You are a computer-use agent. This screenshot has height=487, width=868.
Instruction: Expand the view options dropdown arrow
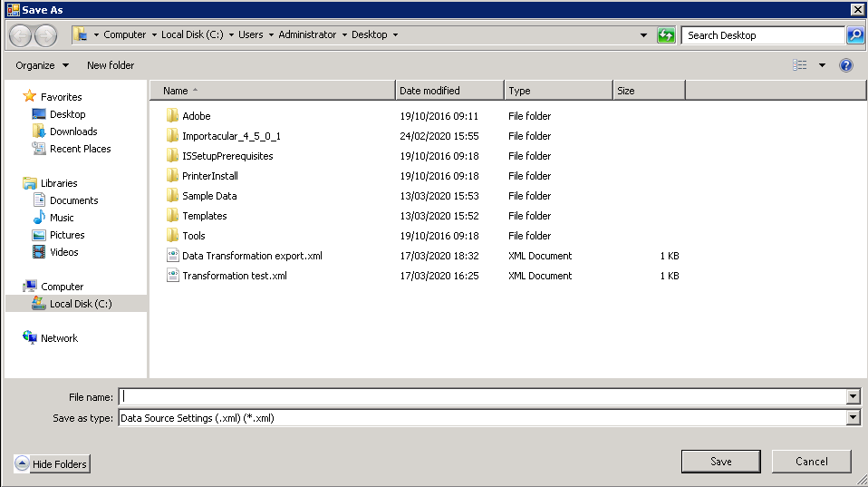[822, 65]
